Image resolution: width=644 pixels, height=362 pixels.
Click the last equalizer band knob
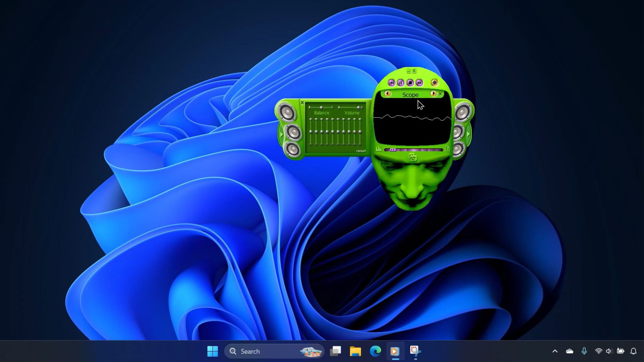click(x=360, y=132)
